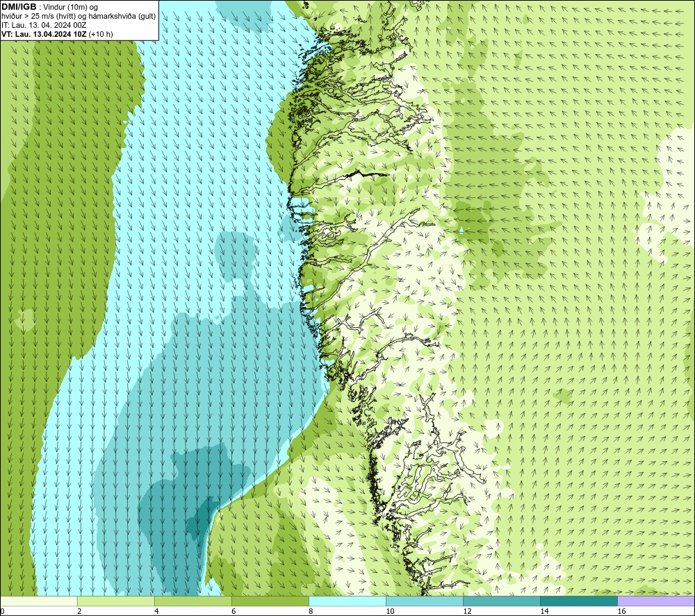Click the dark green 6–8 m/s legend swatch

270,601
